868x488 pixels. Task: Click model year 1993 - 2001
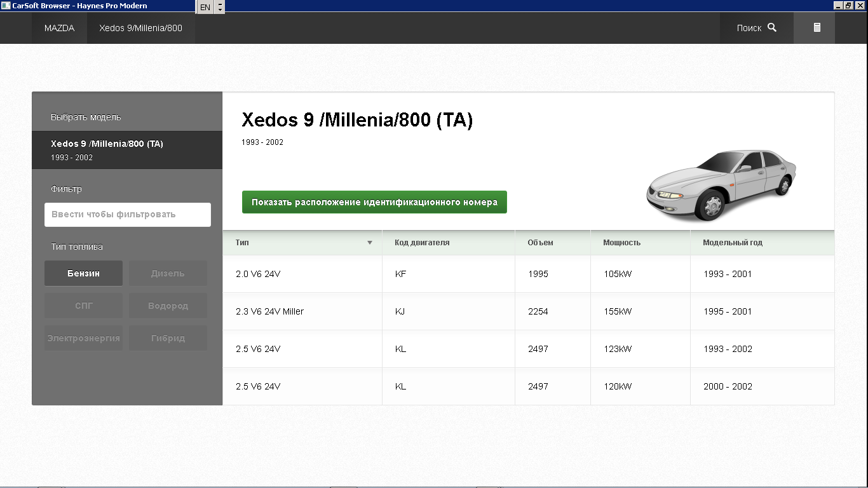click(728, 274)
